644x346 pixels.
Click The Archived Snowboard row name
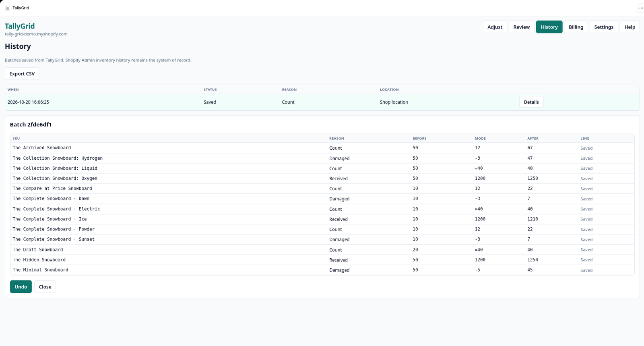42,148
